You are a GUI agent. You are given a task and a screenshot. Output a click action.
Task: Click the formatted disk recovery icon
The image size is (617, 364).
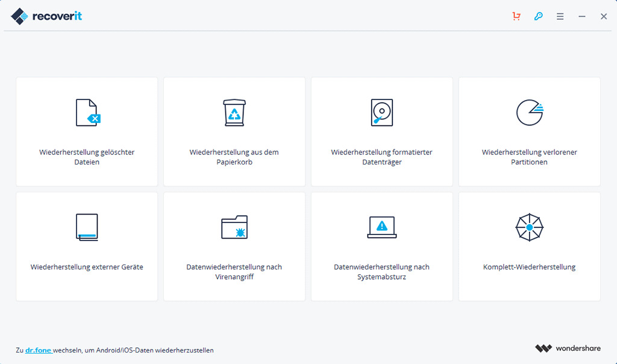[x=381, y=113]
